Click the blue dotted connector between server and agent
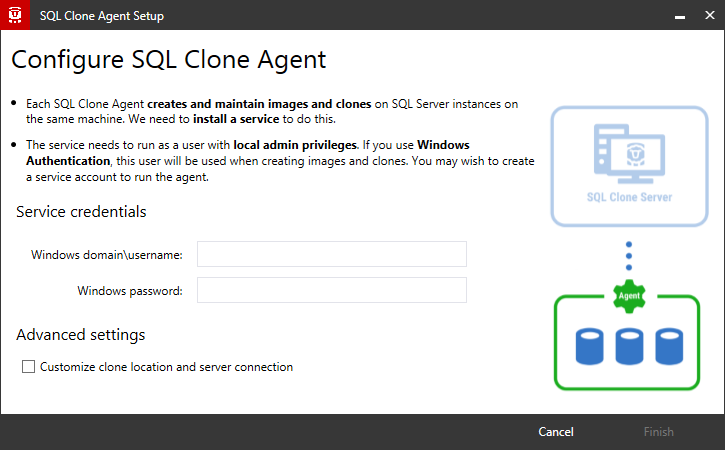Image resolution: width=725 pixels, height=450 pixels. point(628,255)
